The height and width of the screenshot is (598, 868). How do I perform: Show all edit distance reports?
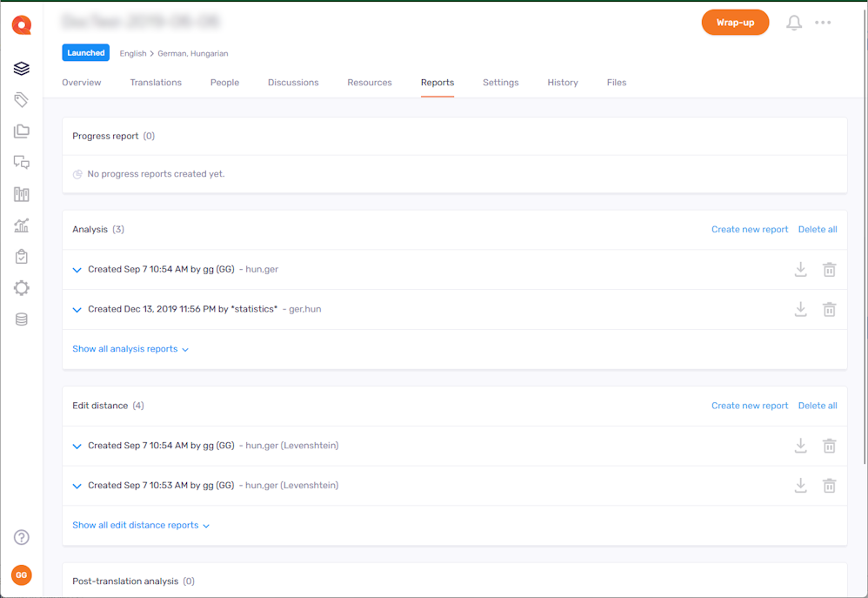(x=140, y=526)
